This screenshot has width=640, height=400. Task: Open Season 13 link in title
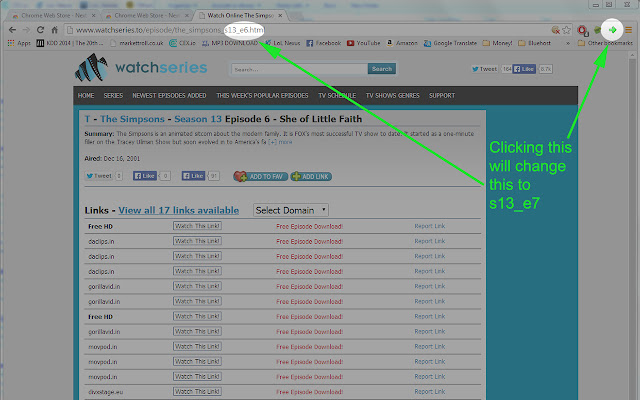(198, 119)
